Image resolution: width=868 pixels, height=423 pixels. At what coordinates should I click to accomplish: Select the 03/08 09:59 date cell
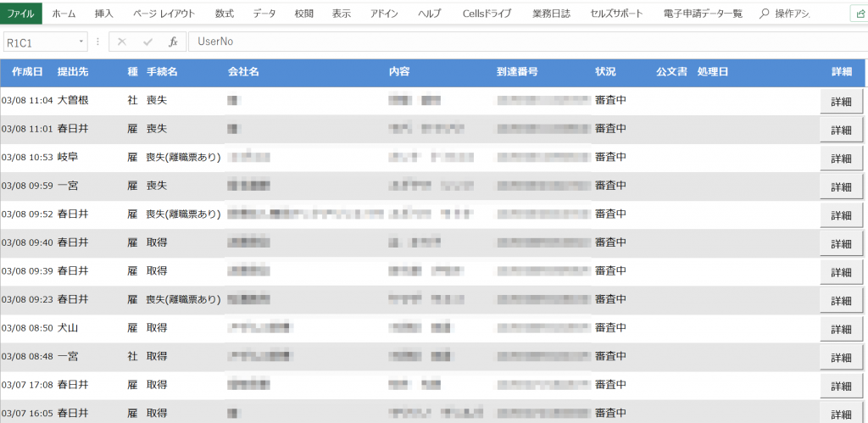coord(27,186)
